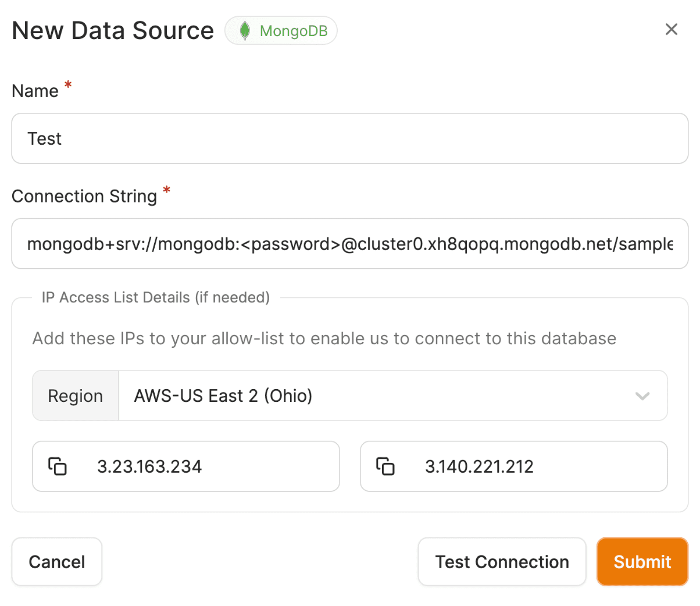Viewport: 700px width, 606px height.
Task: Click the Name field label
Action: coord(35,91)
